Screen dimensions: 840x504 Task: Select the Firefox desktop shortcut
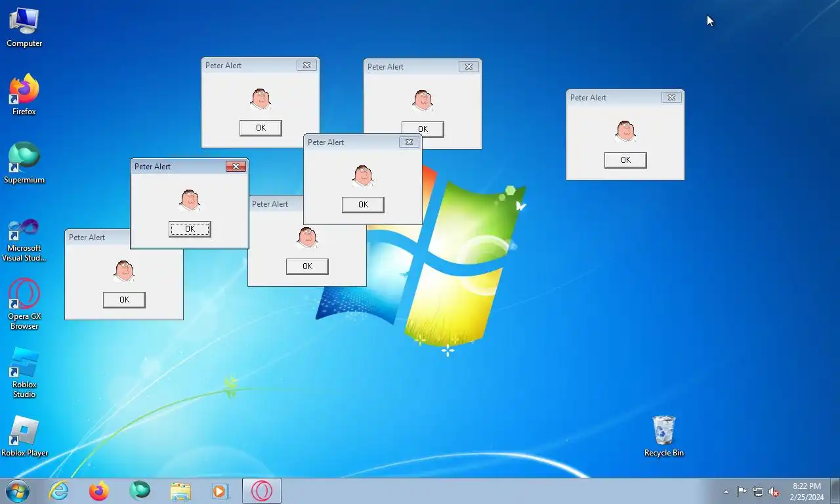coord(24,95)
